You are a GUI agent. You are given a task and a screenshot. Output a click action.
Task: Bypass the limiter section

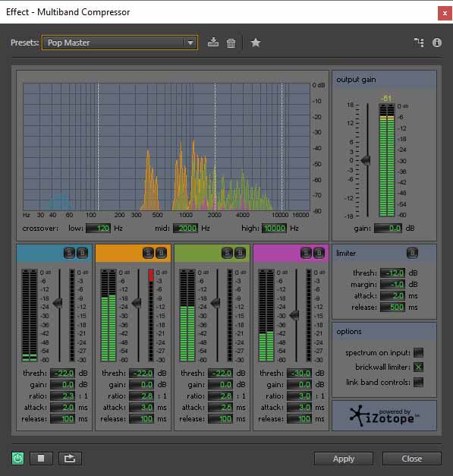click(412, 253)
